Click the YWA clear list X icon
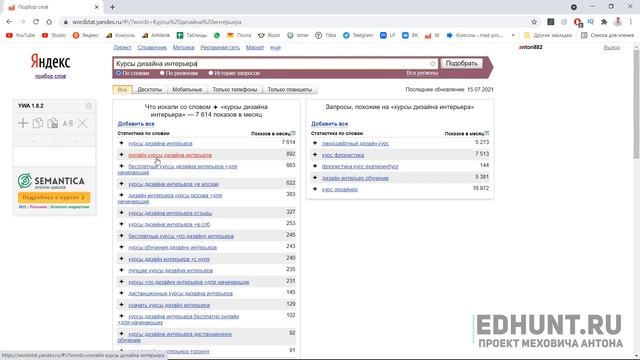 82,123
